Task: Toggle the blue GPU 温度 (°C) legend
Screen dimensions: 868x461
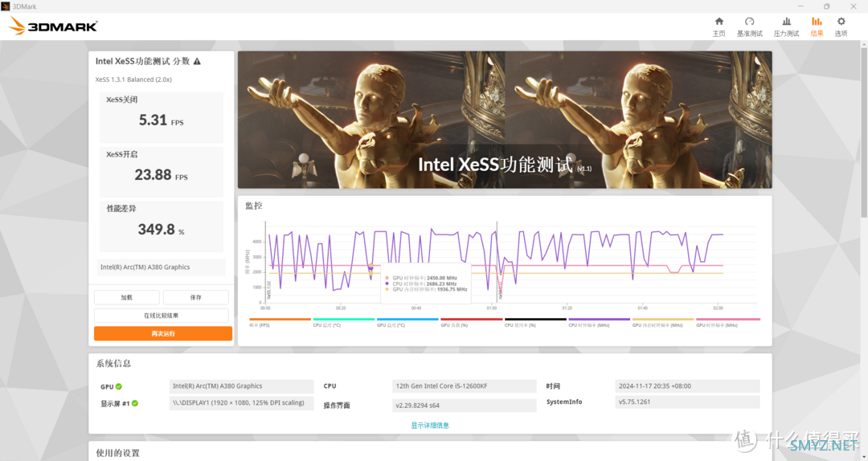Action: [407, 322]
